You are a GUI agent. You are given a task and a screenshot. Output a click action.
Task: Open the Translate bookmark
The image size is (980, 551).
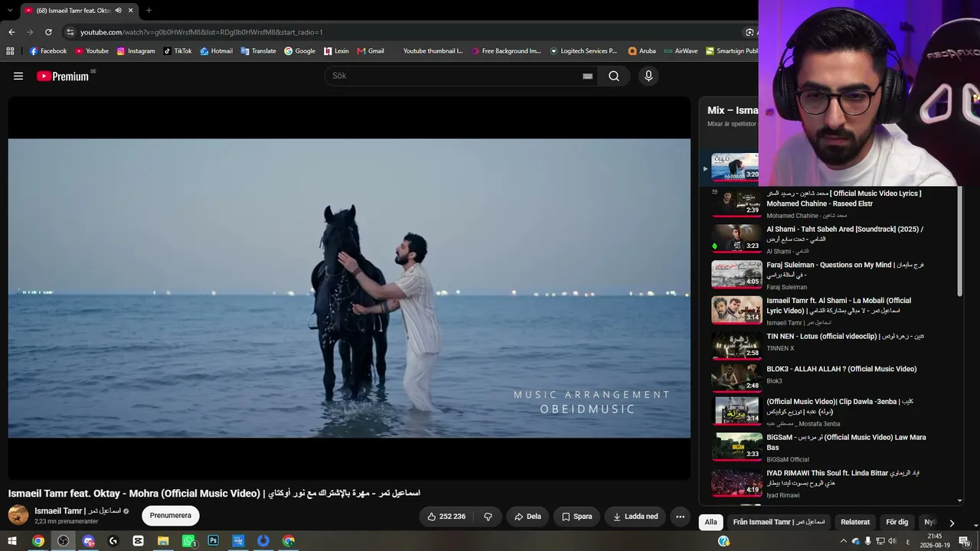(x=258, y=51)
